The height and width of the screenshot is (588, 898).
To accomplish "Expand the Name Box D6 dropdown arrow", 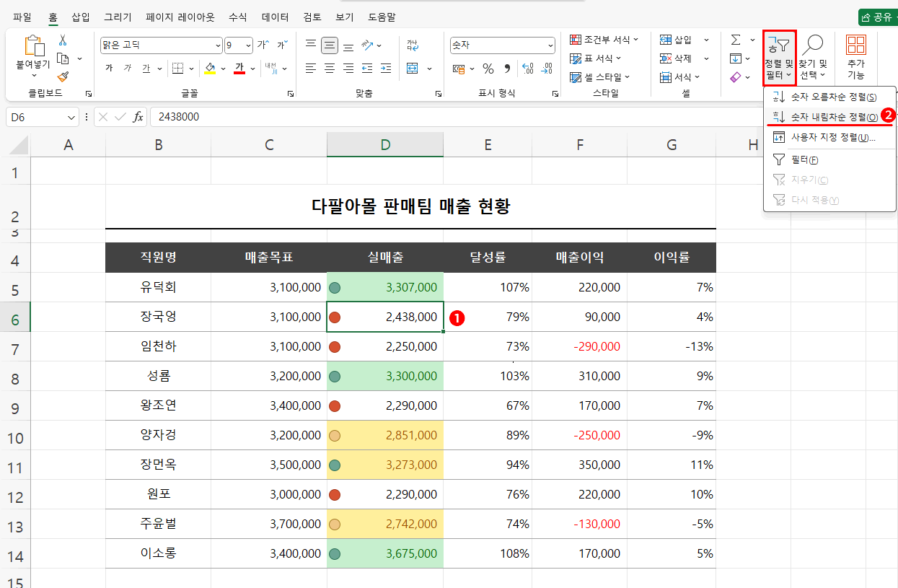I will click(71, 117).
